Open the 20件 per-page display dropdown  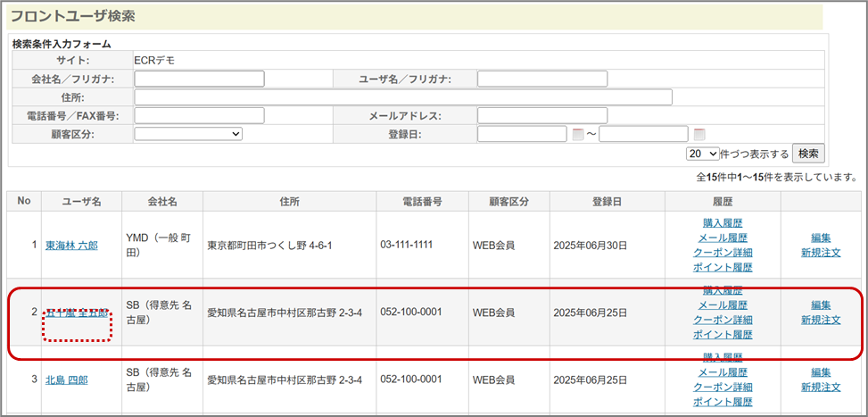pyautogui.click(x=702, y=154)
